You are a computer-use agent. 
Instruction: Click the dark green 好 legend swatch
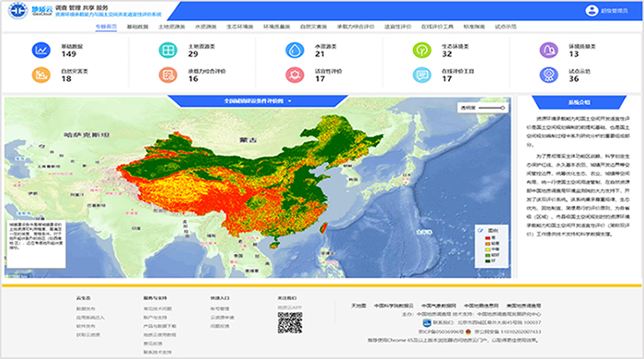[488, 261]
